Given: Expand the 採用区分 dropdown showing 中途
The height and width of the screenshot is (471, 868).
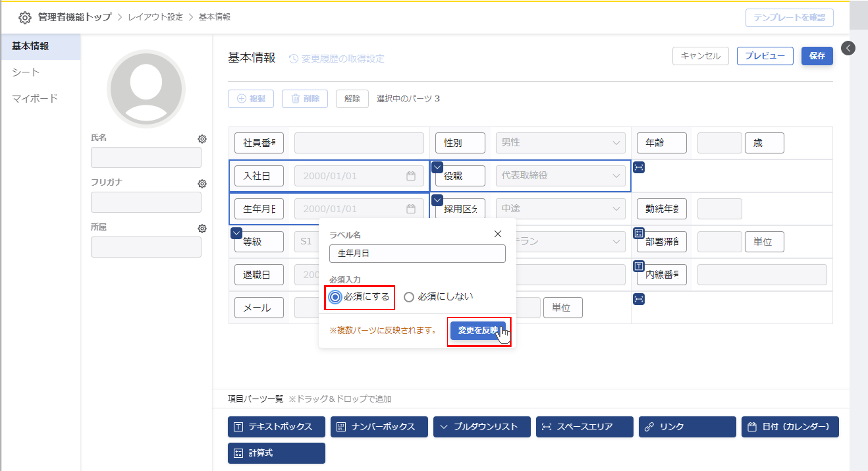Looking at the screenshot, I should coord(560,209).
